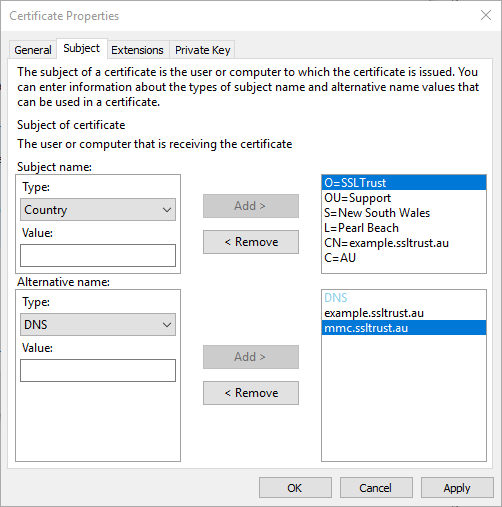This screenshot has width=502, height=507.
Task: Select the L=Pearl Beach entry
Action: point(404,228)
